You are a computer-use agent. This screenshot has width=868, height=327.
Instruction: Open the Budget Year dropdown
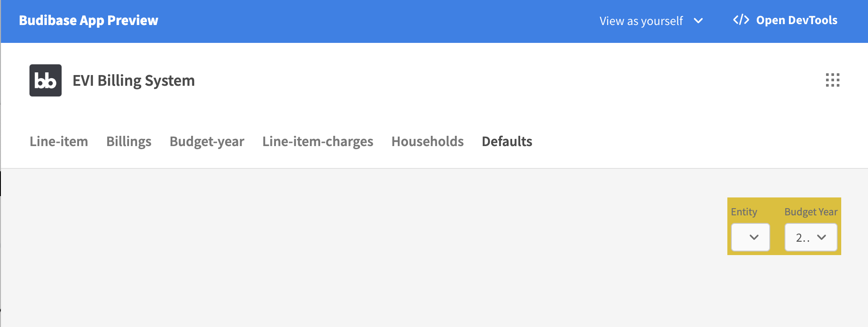tap(810, 237)
